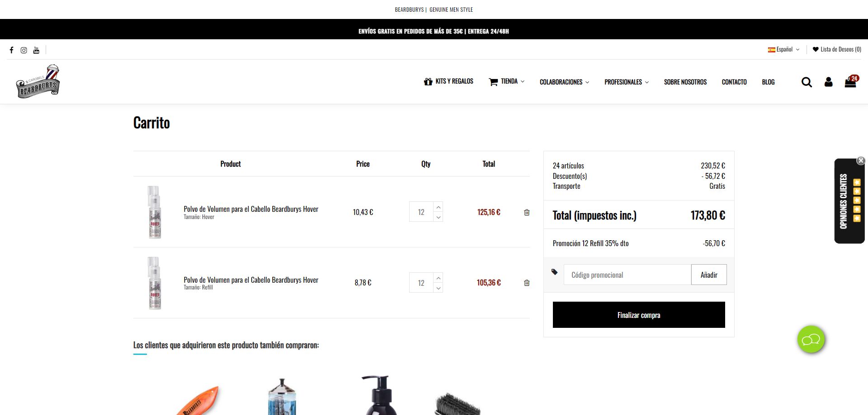The height and width of the screenshot is (415, 868).
Task: Delete the Hover size product from cart
Action: [x=527, y=212]
